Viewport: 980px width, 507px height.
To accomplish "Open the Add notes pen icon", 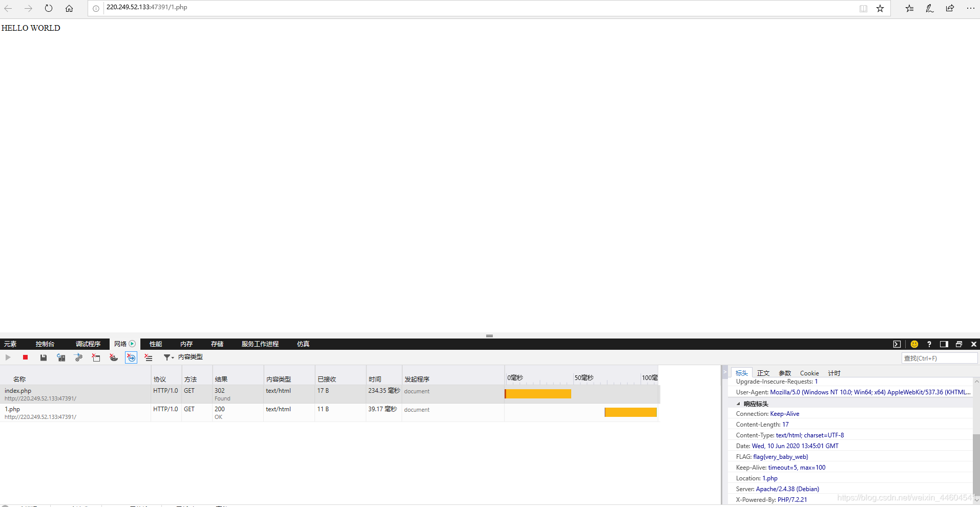I will [x=929, y=8].
